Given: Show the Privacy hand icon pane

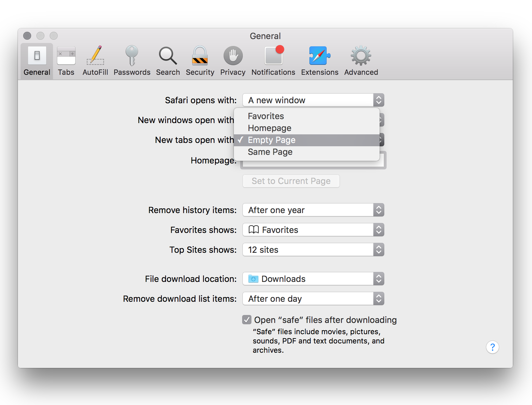Looking at the screenshot, I should click(x=233, y=61).
